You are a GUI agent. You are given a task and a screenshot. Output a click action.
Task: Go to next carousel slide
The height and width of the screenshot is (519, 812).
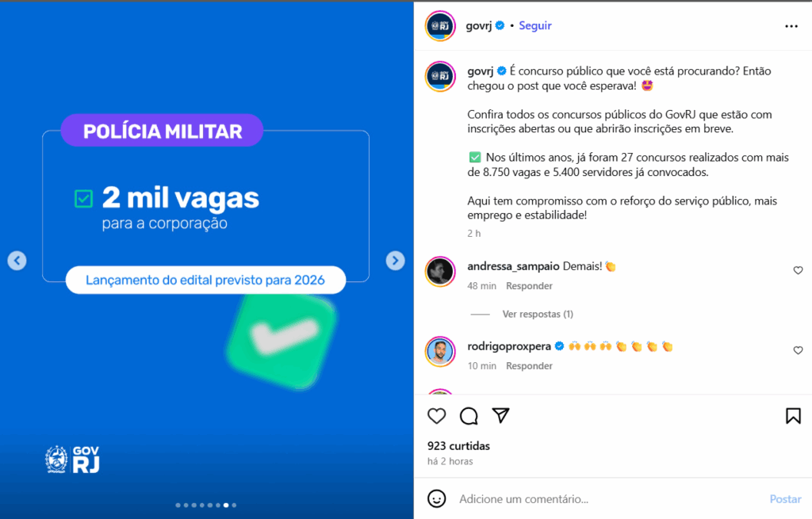[x=395, y=260]
